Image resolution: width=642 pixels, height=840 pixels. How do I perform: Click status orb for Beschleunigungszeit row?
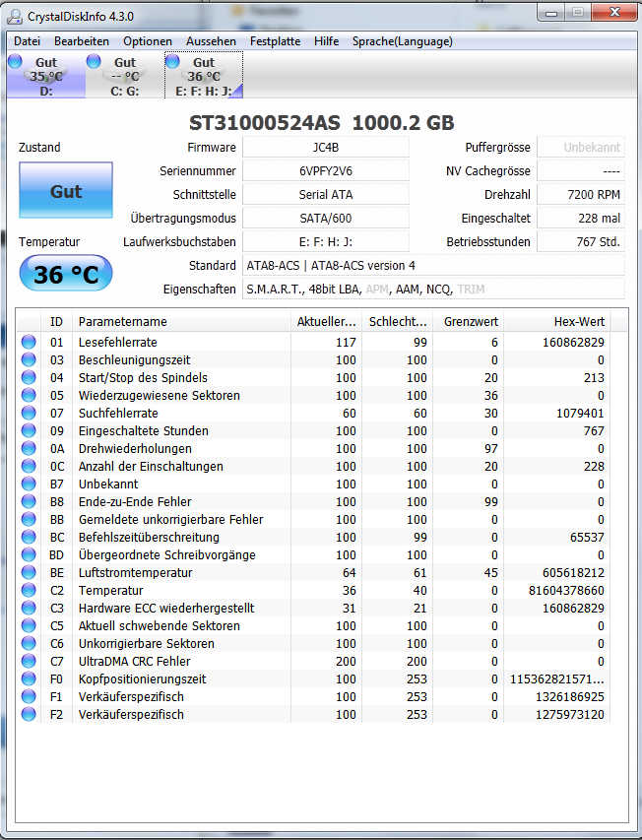point(29,359)
